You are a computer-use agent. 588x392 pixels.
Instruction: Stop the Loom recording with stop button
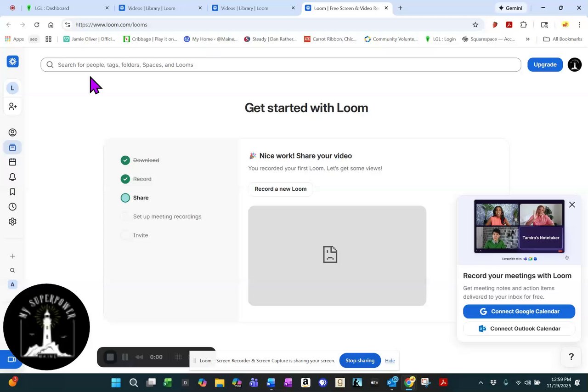click(x=110, y=357)
